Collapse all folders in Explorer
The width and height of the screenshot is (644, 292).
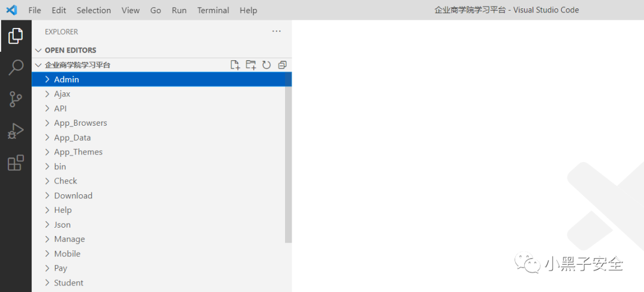tap(282, 65)
